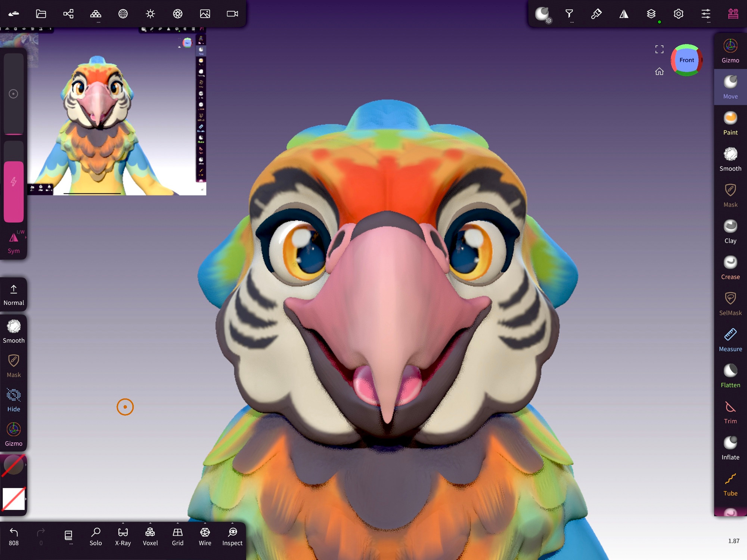Open the Interface sliders menu
747x560 pixels.
[x=706, y=14]
